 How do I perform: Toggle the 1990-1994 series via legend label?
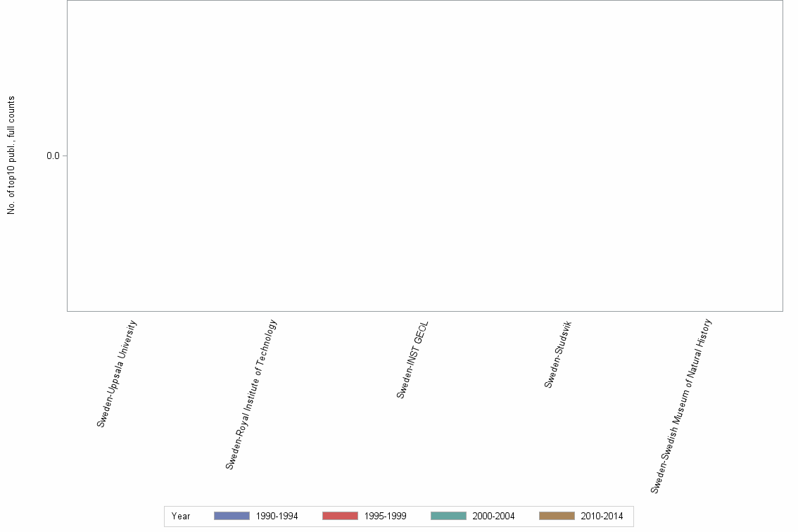[x=278, y=516]
